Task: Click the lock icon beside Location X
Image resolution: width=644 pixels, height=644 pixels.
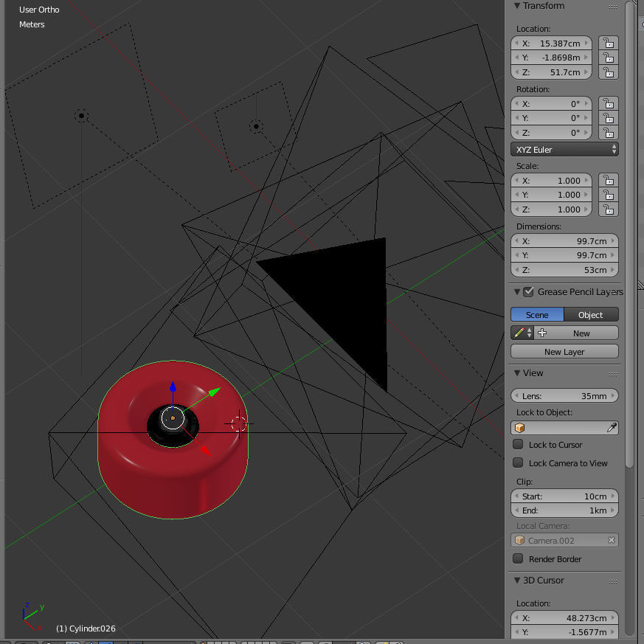Action: 608,43
